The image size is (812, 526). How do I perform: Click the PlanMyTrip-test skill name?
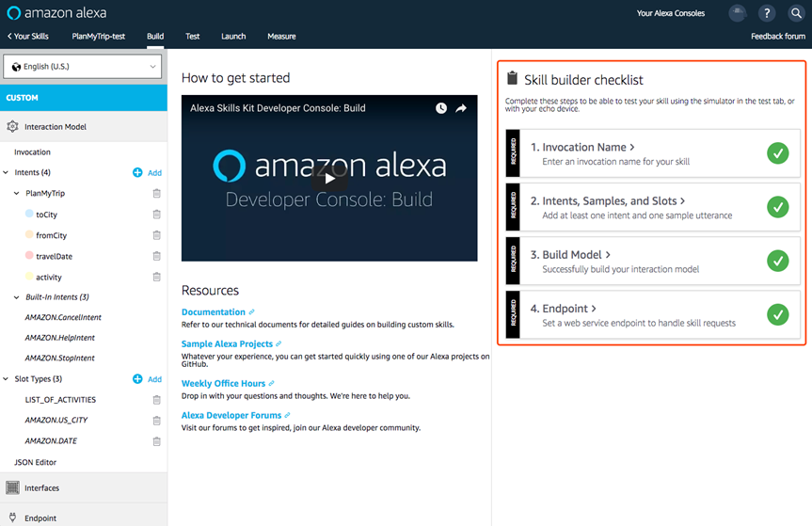99,37
